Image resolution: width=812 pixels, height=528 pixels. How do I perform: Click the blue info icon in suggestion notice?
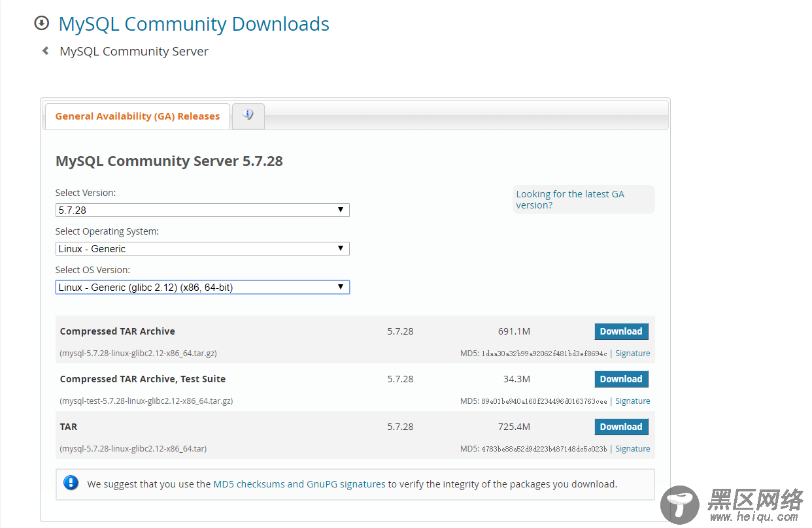(x=71, y=483)
